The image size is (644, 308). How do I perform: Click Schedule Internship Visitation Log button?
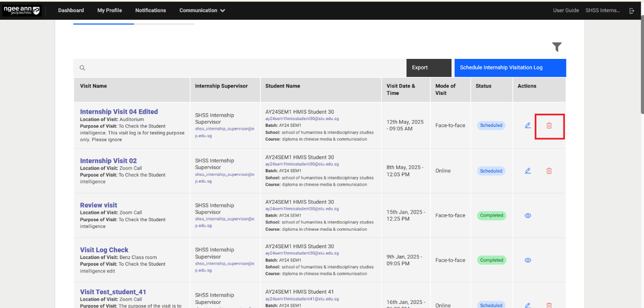(x=510, y=68)
